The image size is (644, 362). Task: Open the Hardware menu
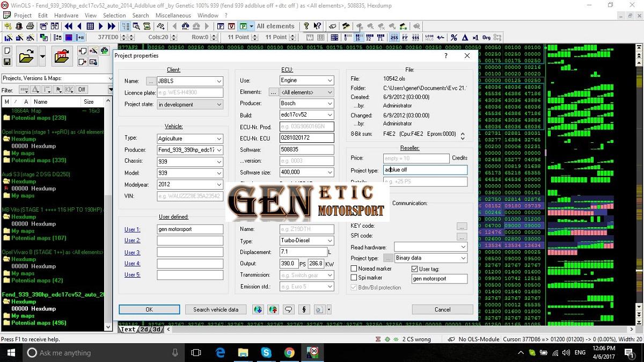(x=66, y=16)
